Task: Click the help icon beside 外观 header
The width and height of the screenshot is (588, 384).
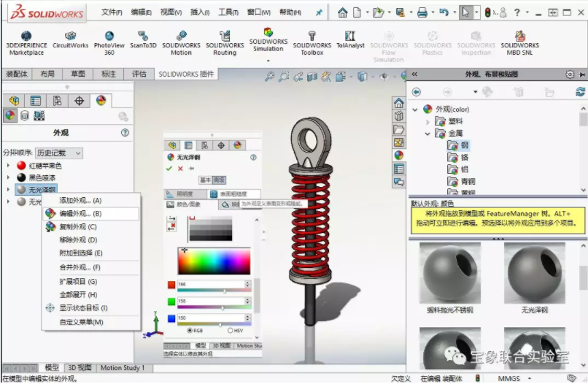Action: 125,133
